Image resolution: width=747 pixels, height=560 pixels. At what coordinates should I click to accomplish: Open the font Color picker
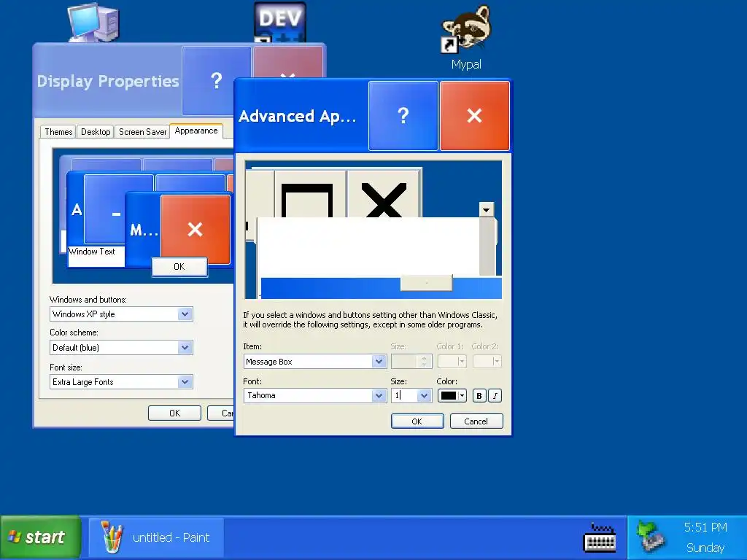tap(452, 396)
